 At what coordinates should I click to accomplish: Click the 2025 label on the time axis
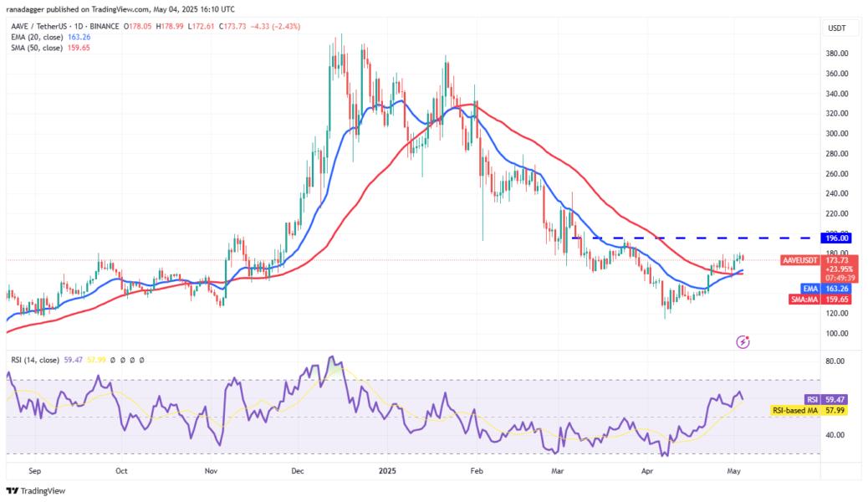click(387, 471)
